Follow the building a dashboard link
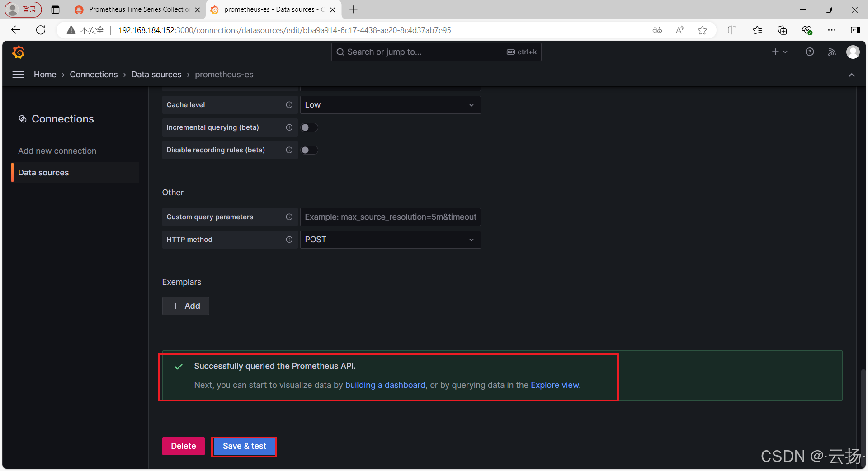The width and height of the screenshot is (868, 471). click(x=385, y=385)
